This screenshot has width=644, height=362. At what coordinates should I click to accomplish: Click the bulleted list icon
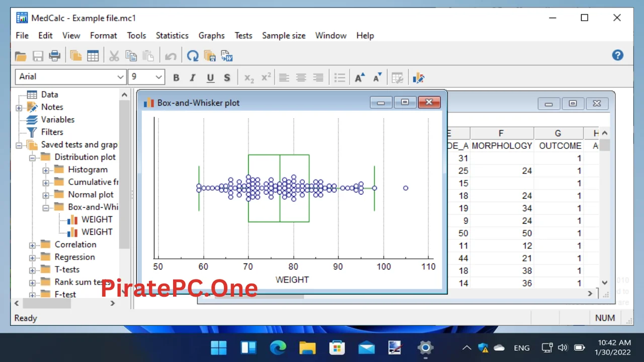(340, 77)
